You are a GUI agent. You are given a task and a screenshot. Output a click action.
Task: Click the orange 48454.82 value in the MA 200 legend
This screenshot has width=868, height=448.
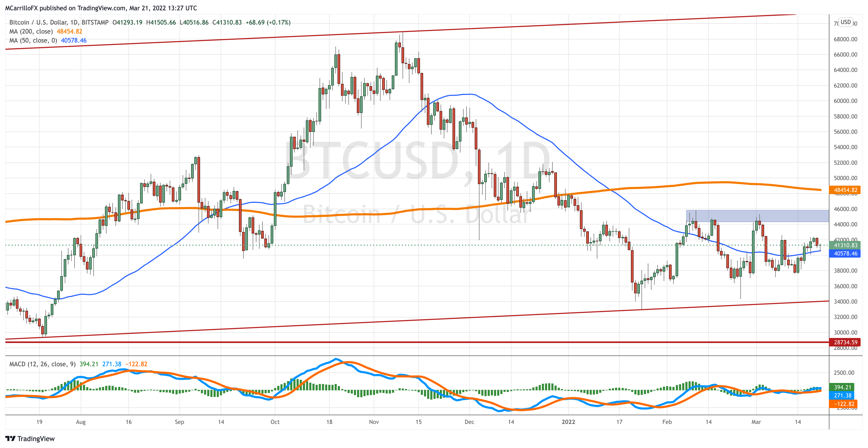pos(70,31)
